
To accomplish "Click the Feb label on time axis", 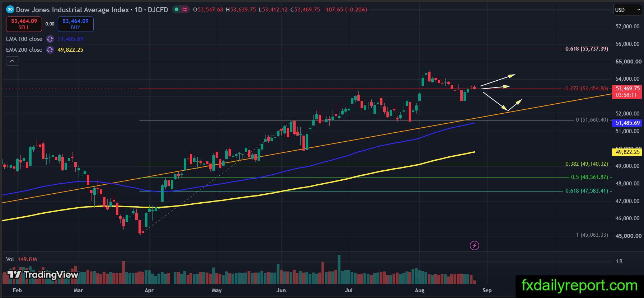I will (17, 290).
